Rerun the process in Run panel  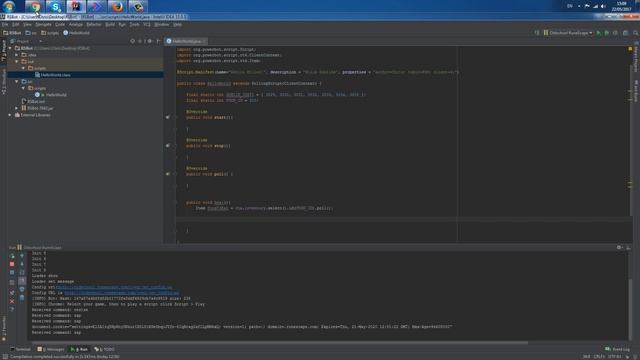pos(12,256)
